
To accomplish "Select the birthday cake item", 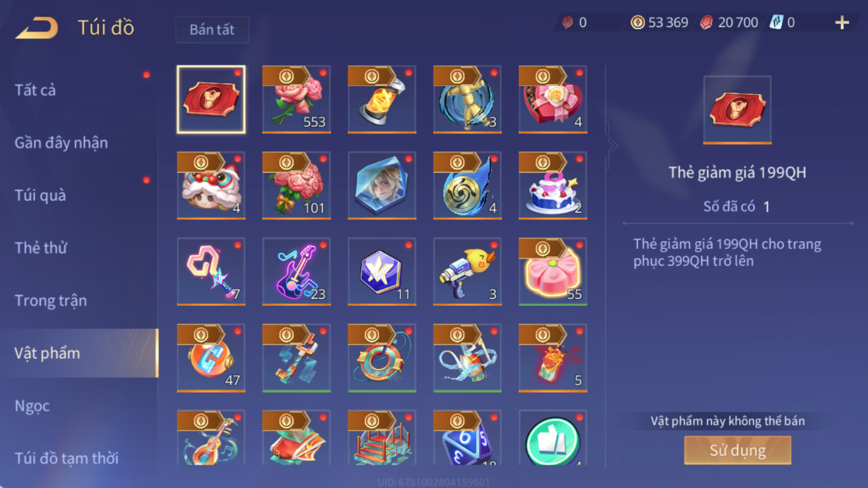I will click(x=553, y=185).
